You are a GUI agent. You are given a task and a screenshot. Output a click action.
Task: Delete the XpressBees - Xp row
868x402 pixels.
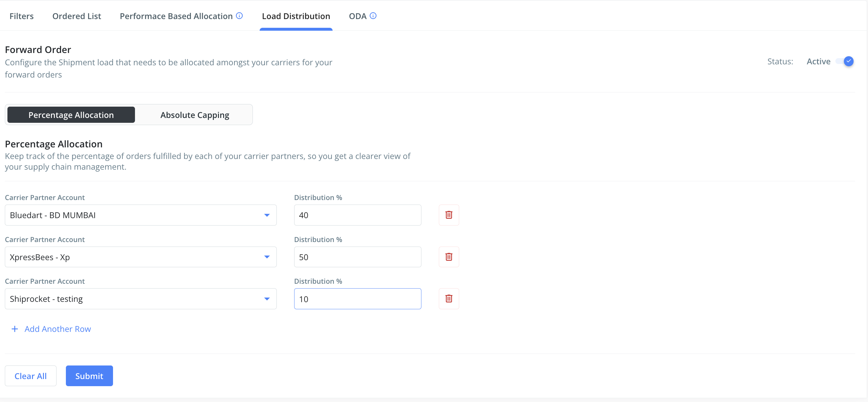click(x=449, y=257)
